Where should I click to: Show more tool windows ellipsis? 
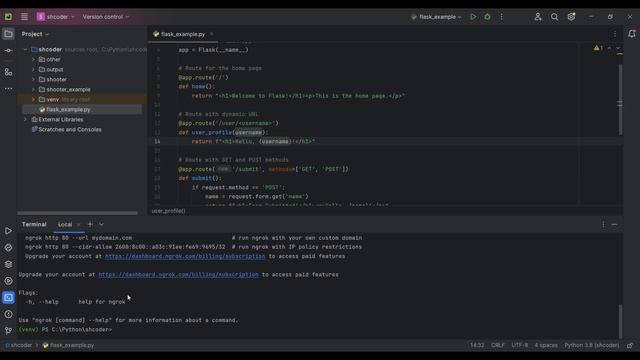pyautogui.click(x=8, y=89)
